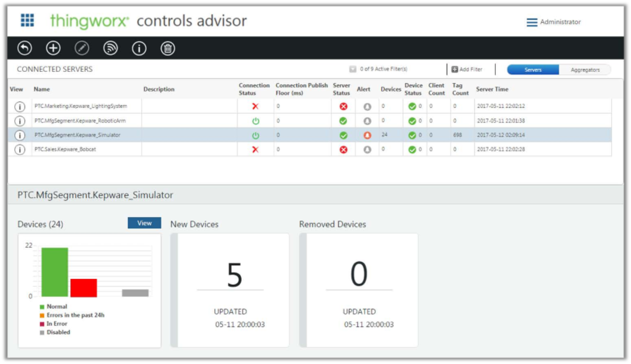Image resolution: width=631 pixels, height=364 pixels.
Task: Switch to the Aggregators view toggle
Action: tap(585, 70)
